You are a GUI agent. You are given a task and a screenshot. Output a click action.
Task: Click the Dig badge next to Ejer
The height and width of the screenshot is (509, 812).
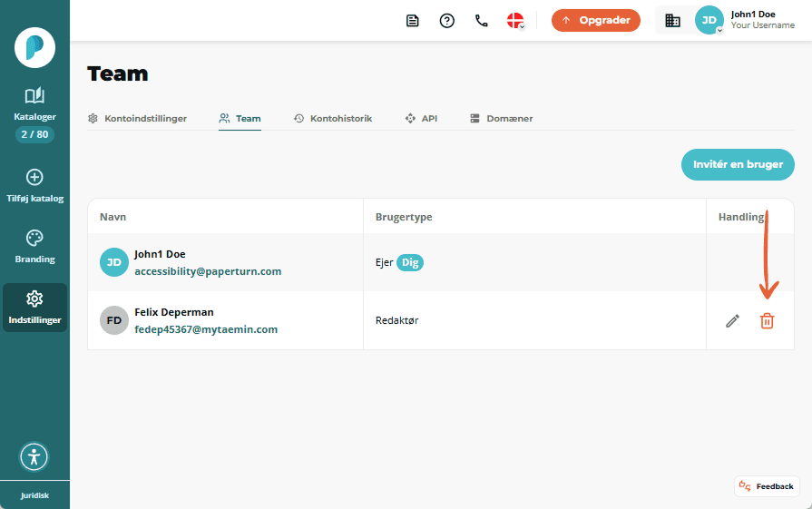410,262
